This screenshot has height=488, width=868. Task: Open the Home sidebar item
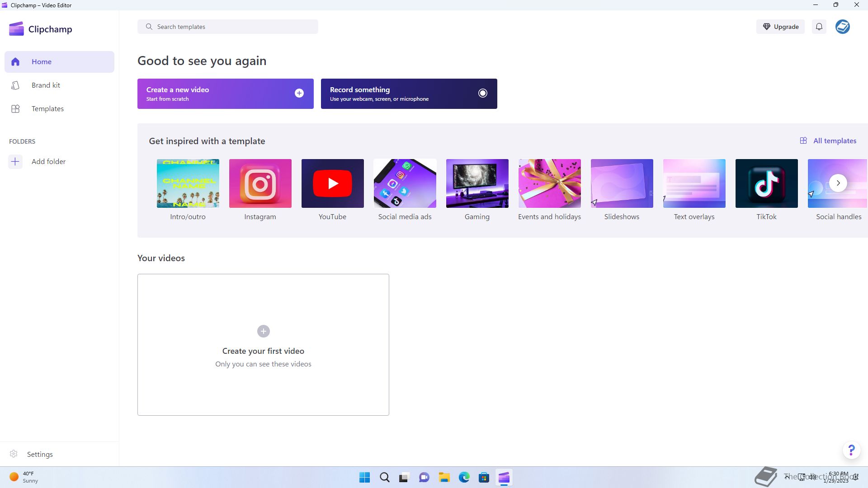pyautogui.click(x=59, y=62)
